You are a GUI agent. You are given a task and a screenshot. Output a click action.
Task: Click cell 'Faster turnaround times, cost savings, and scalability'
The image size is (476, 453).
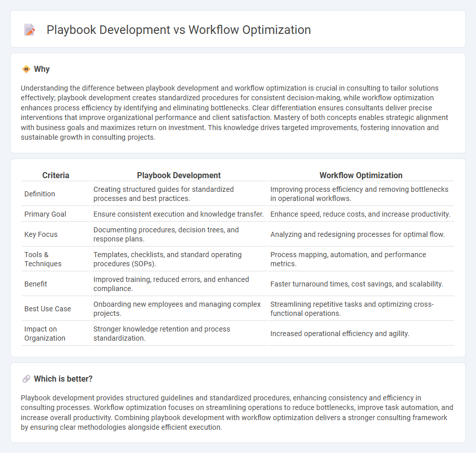point(361,284)
